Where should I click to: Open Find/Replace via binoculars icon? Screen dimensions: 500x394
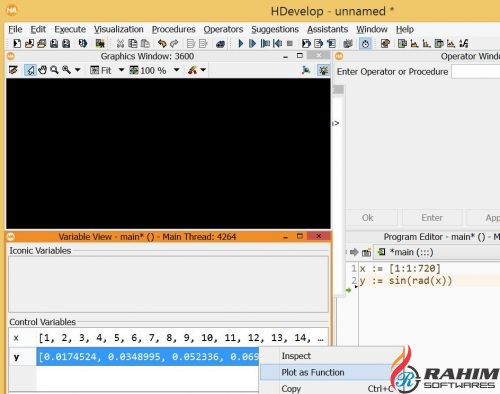pyautogui.click(x=220, y=43)
